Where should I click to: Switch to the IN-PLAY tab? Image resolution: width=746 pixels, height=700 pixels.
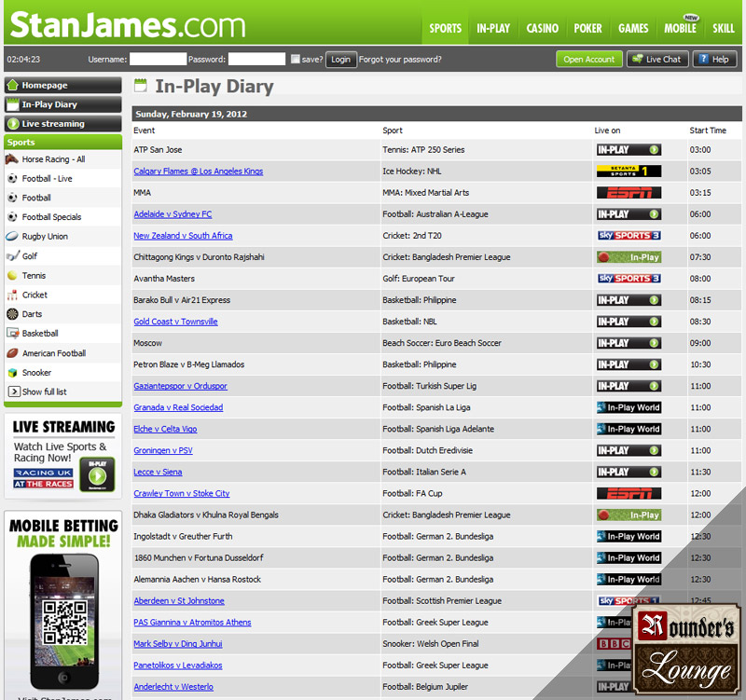[493, 29]
